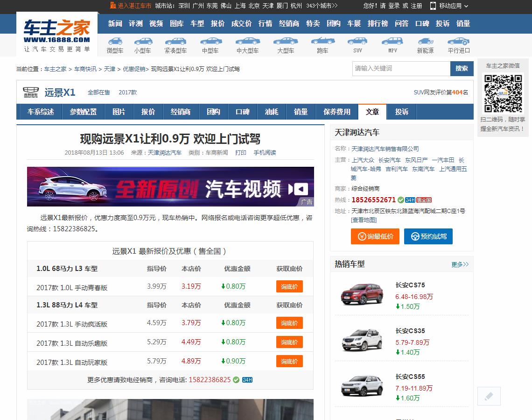The width and height of the screenshot is (532, 420).
Task: Expand the 移动应用 dropdown
Action: [449, 6]
